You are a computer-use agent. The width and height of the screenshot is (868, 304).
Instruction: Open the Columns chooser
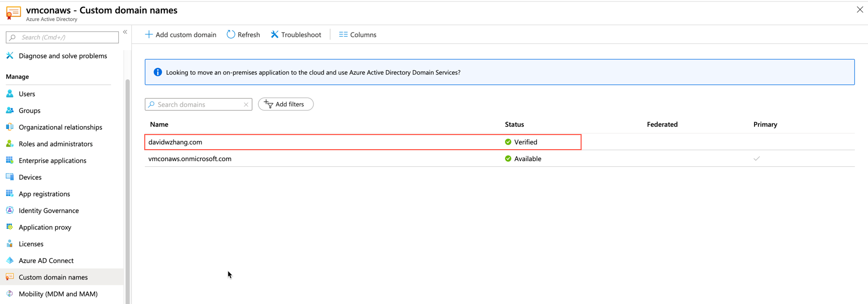358,35
